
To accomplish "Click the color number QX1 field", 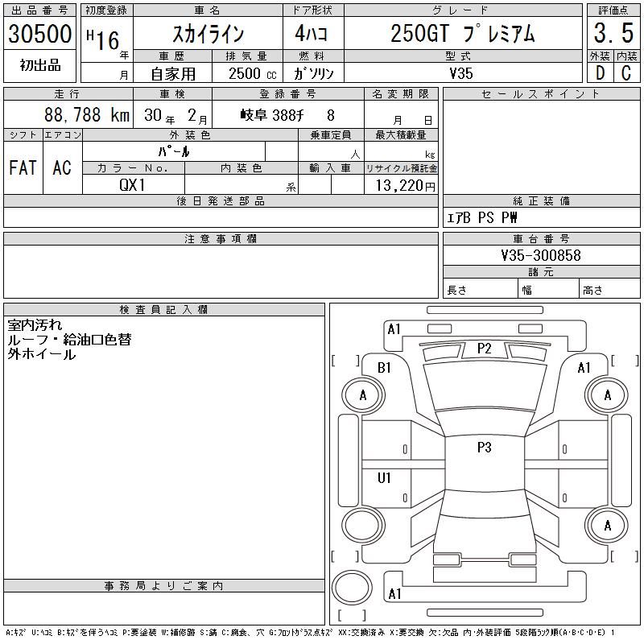I will pyautogui.click(x=133, y=184).
